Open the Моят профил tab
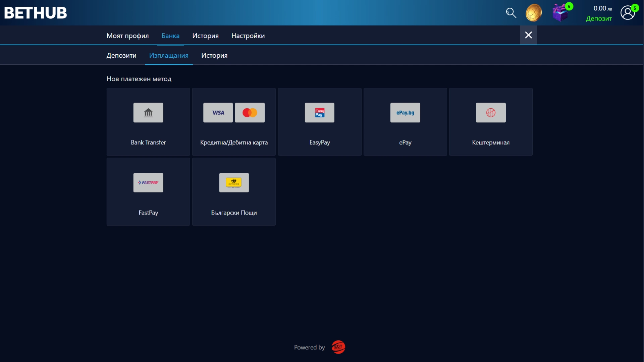 (128, 36)
